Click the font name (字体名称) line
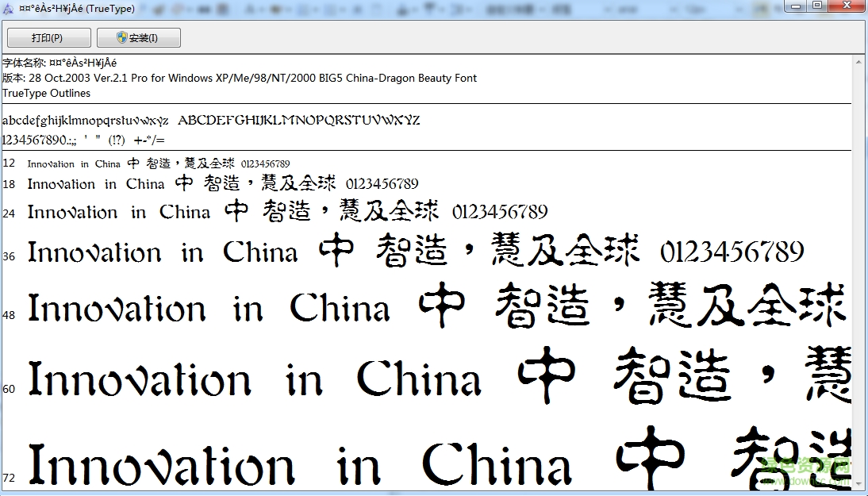This screenshot has height=496, width=868. click(x=60, y=62)
